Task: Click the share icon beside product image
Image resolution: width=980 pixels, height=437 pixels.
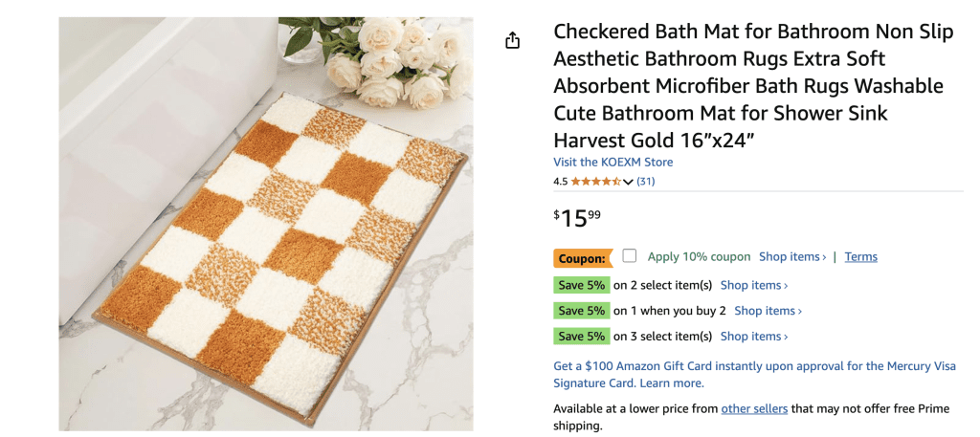Action: (x=513, y=41)
